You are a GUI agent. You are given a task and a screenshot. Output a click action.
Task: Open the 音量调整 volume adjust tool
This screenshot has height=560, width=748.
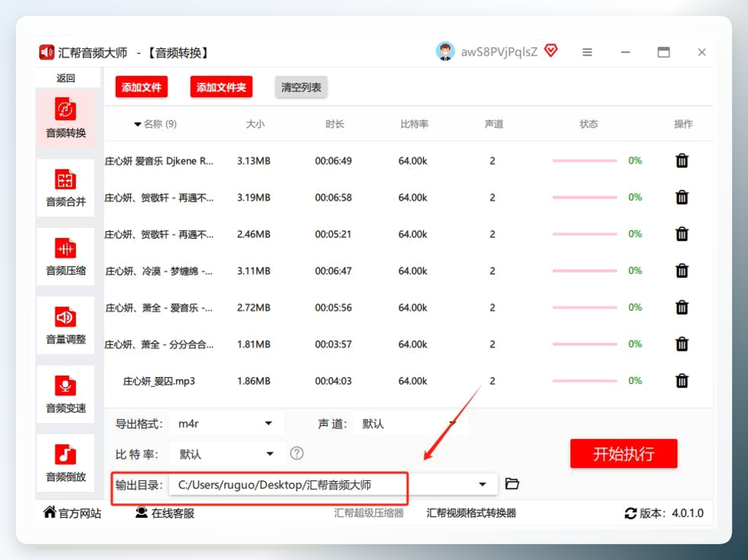point(65,325)
